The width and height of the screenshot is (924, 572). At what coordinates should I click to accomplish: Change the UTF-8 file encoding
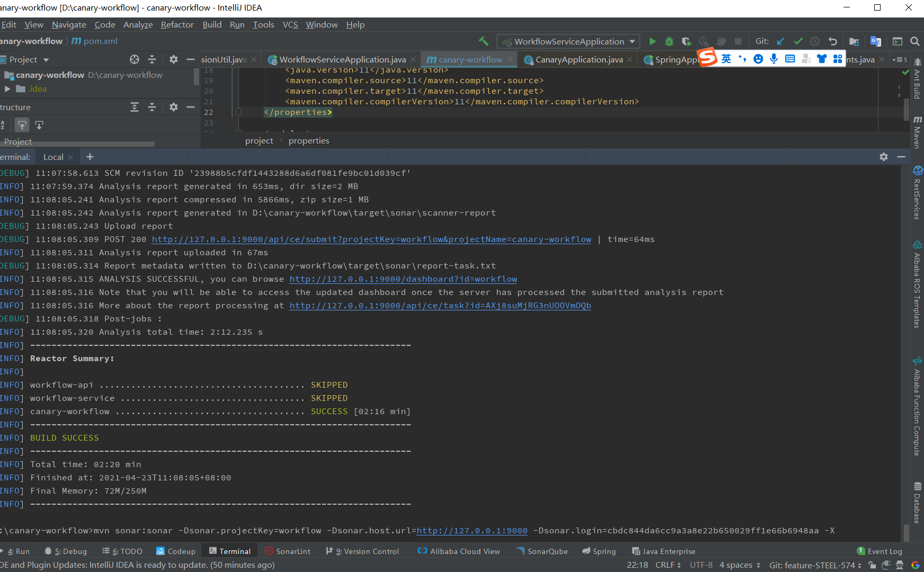(701, 565)
